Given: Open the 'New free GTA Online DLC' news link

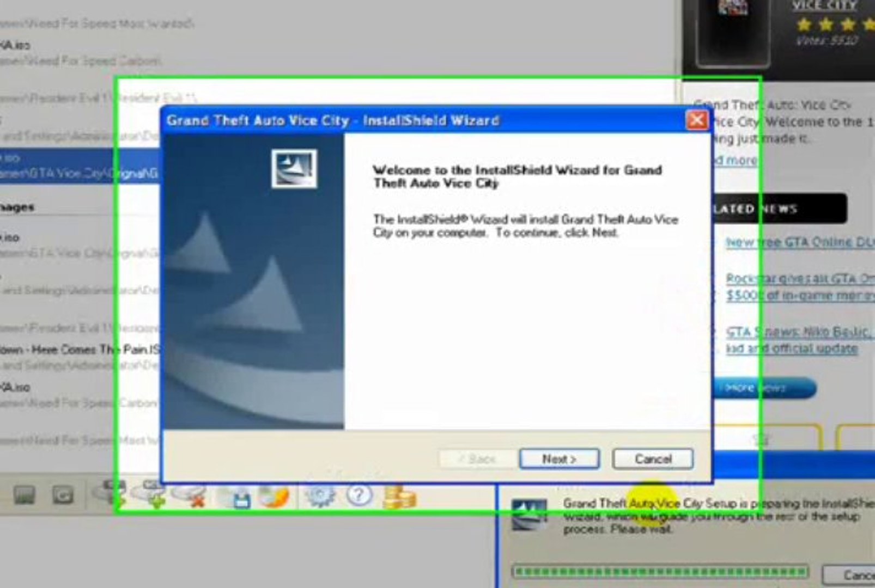Looking at the screenshot, I should 800,242.
